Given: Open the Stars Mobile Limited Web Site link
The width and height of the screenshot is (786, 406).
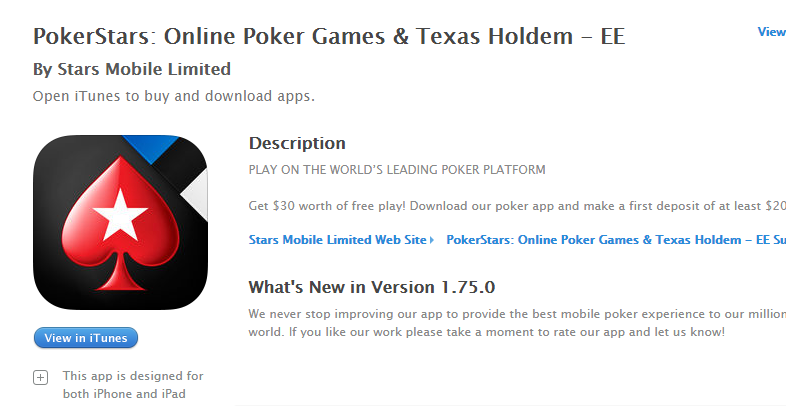Looking at the screenshot, I should tap(337, 240).
